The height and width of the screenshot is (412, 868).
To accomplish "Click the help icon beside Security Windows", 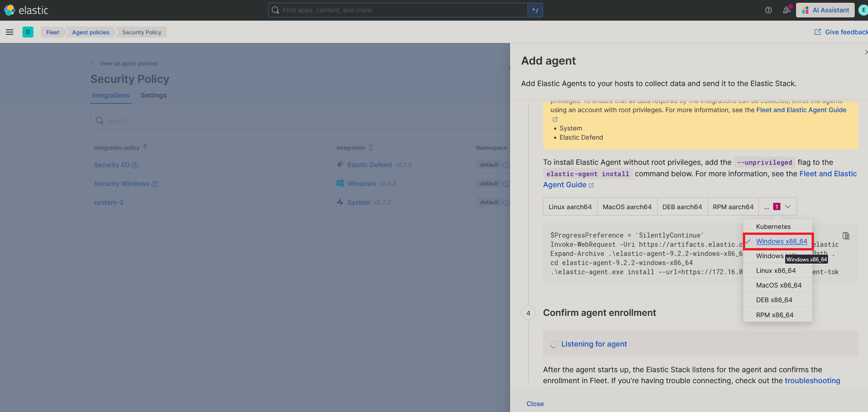I will (x=155, y=184).
